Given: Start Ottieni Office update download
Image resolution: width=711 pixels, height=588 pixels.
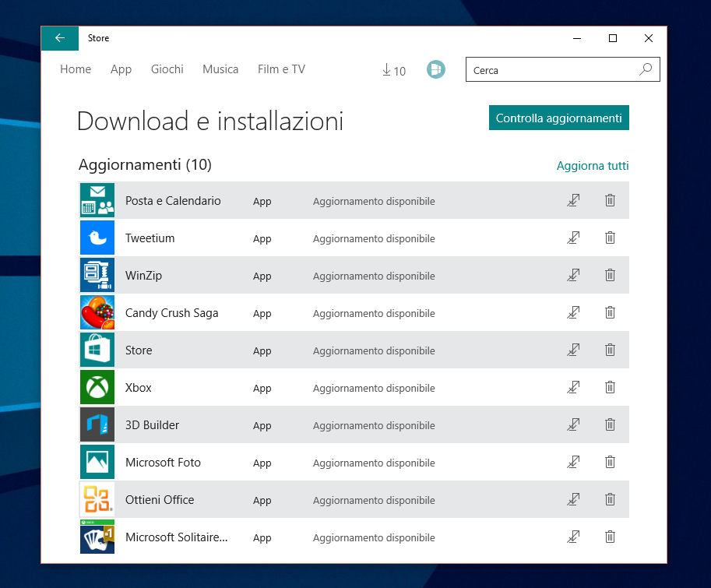Looking at the screenshot, I should click(x=574, y=499).
